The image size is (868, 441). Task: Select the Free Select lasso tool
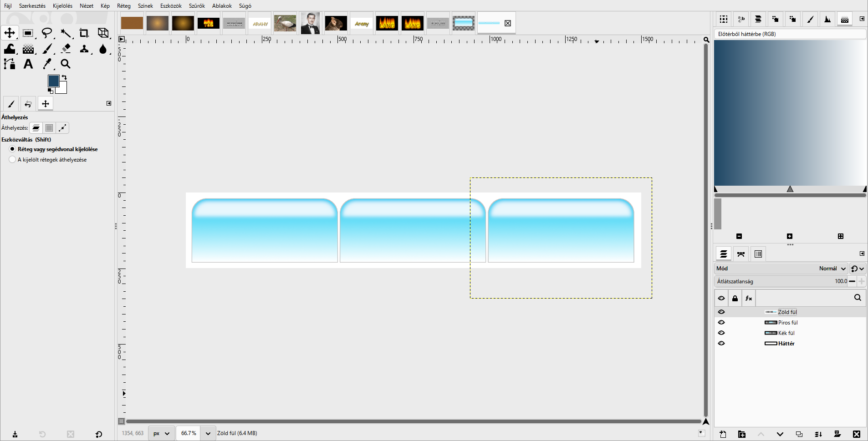pyautogui.click(x=47, y=33)
